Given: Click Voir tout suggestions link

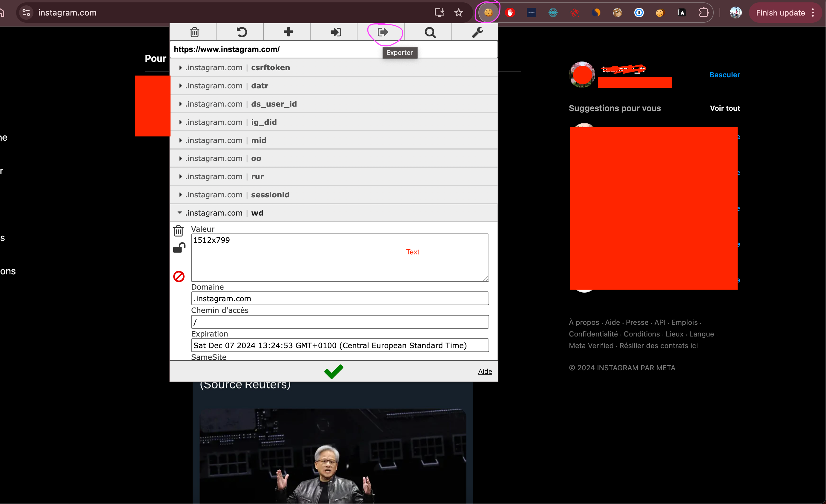Looking at the screenshot, I should 725,108.
